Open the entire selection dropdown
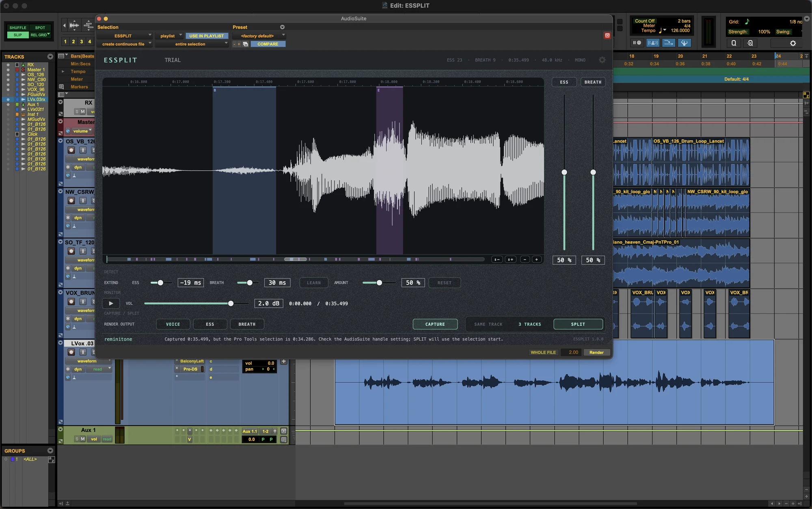This screenshot has width=812, height=509. pos(192,44)
